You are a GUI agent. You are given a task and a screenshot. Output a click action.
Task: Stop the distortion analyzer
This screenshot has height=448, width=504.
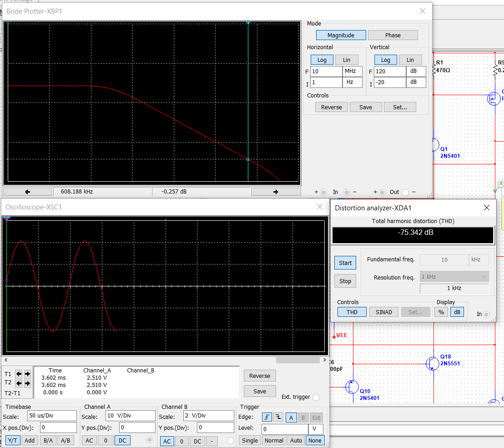click(345, 281)
